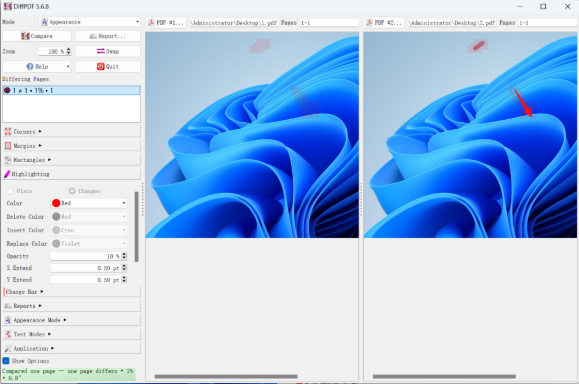Expand the Margins section
579x384 pixels.
[x=72, y=146]
